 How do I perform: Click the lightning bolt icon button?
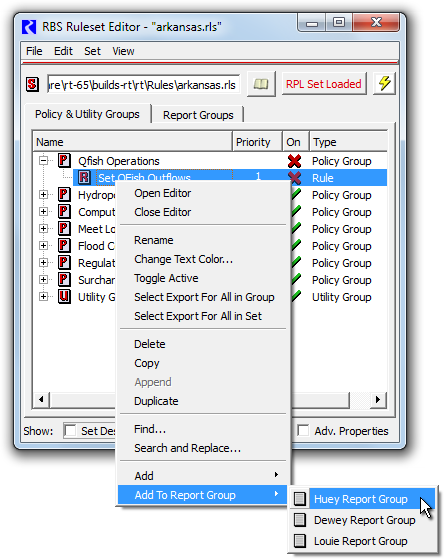pos(384,84)
